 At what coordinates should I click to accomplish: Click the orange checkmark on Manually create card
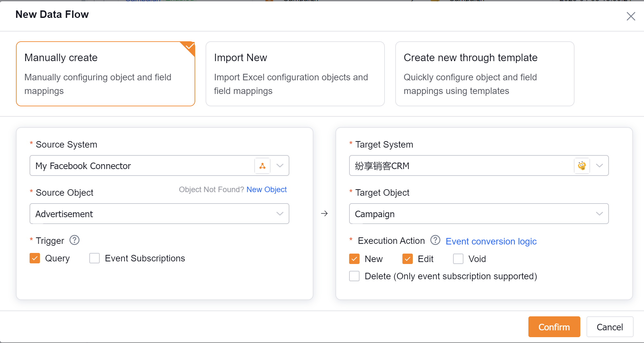click(190, 46)
